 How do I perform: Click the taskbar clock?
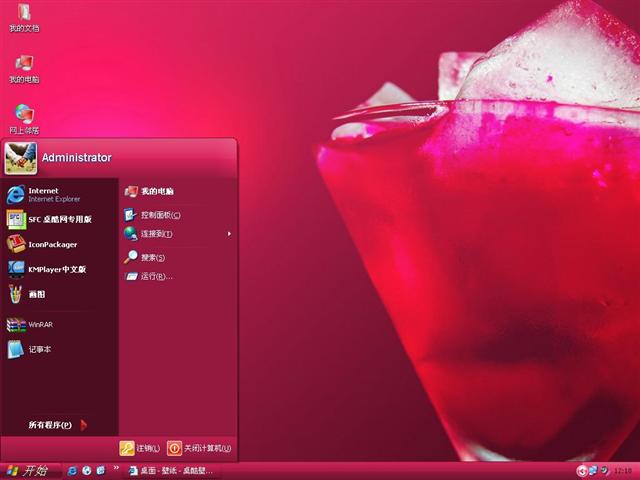tap(622, 471)
